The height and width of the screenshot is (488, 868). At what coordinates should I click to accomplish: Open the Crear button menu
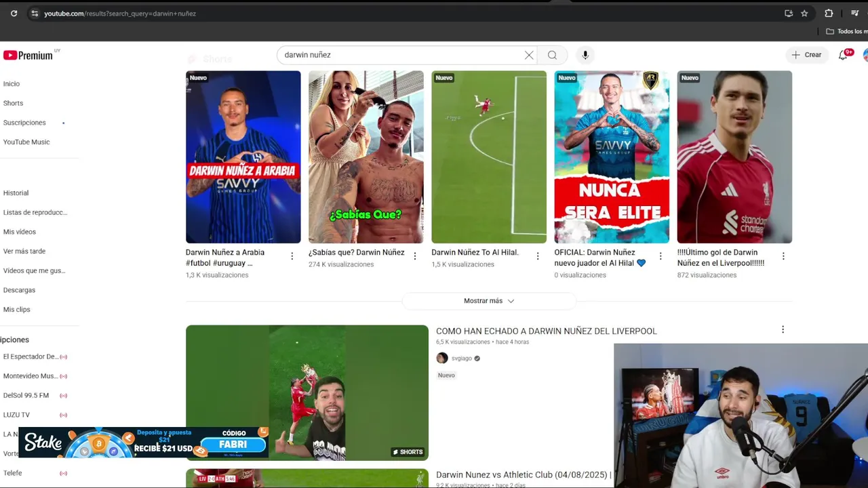(x=807, y=55)
